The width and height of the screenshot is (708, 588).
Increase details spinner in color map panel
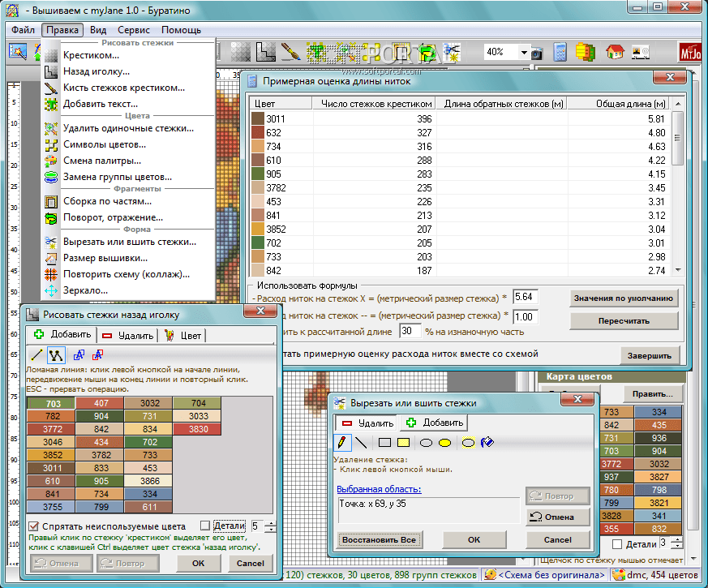click(676, 541)
